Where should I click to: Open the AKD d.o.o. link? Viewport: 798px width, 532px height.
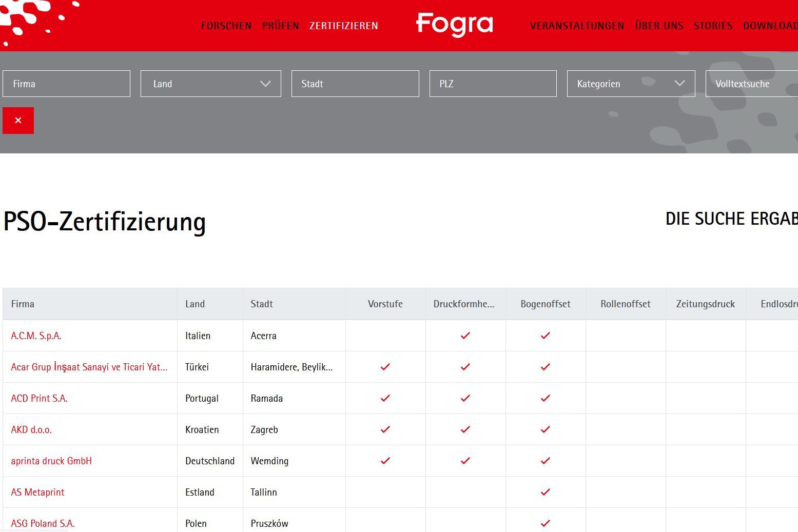[31, 429]
